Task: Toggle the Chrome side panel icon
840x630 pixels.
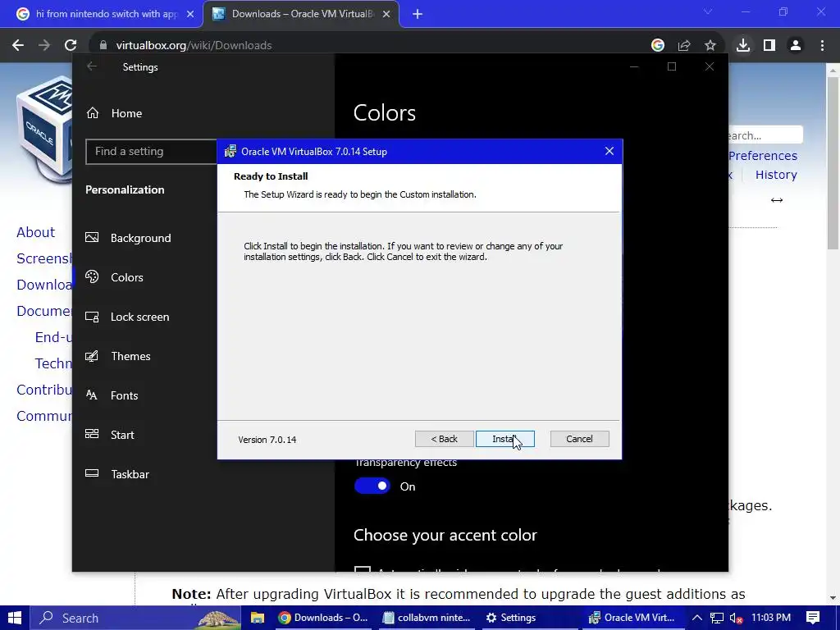Action: 769,46
